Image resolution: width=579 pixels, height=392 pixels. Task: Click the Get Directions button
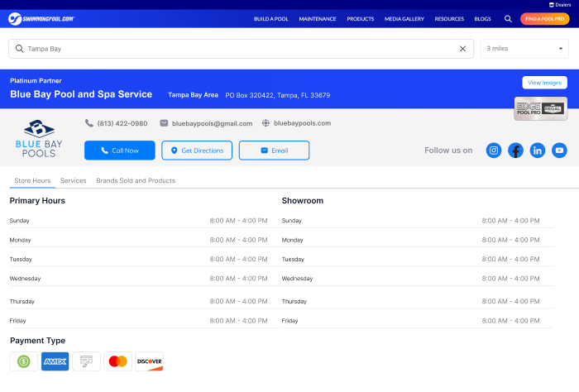[x=197, y=151]
